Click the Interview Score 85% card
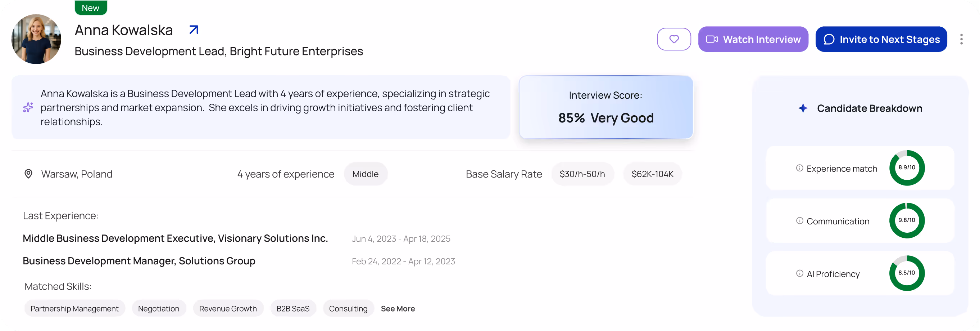This screenshot has width=980, height=331. pos(605,107)
